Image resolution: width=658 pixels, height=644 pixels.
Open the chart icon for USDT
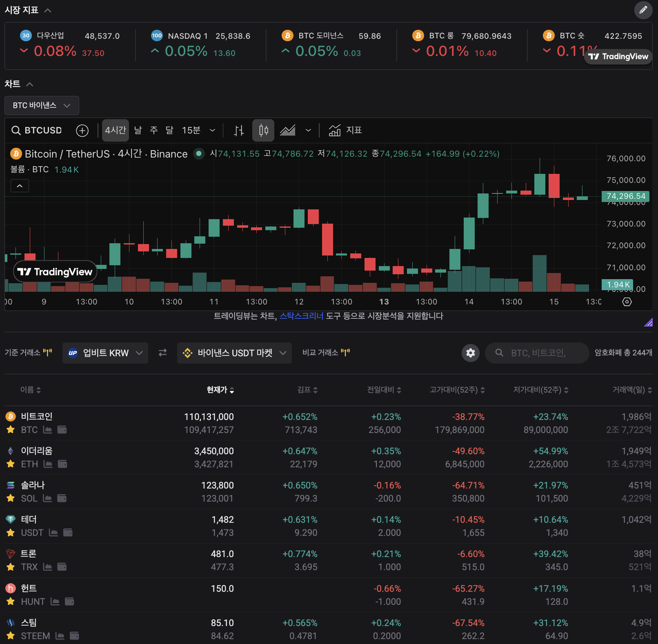pos(53,532)
